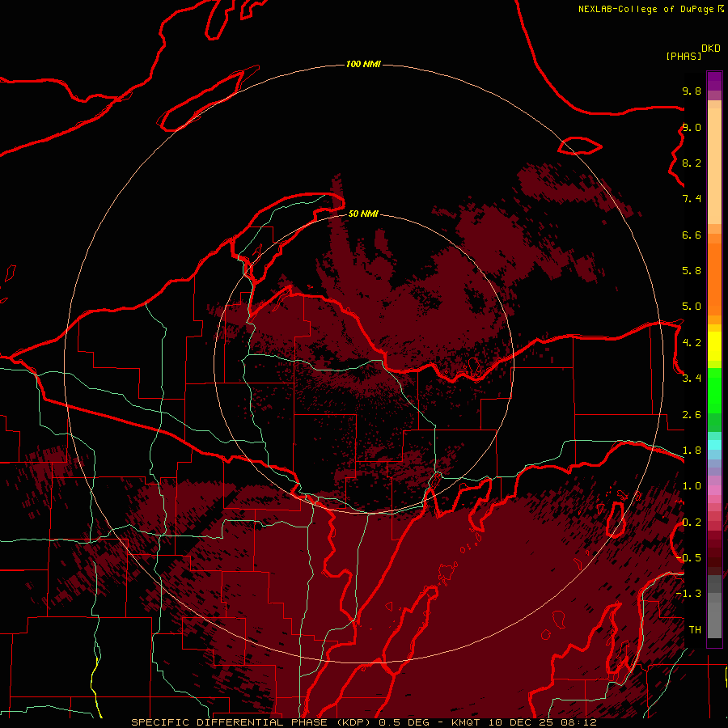Click the 2.6 scale value

click(x=692, y=415)
